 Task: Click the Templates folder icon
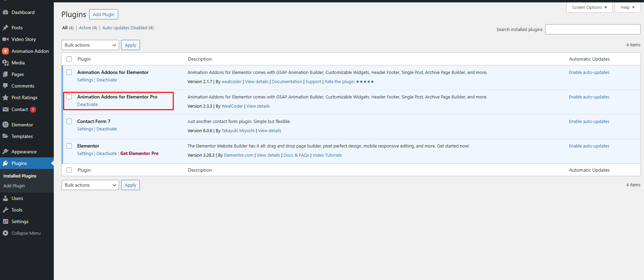tap(5, 136)
